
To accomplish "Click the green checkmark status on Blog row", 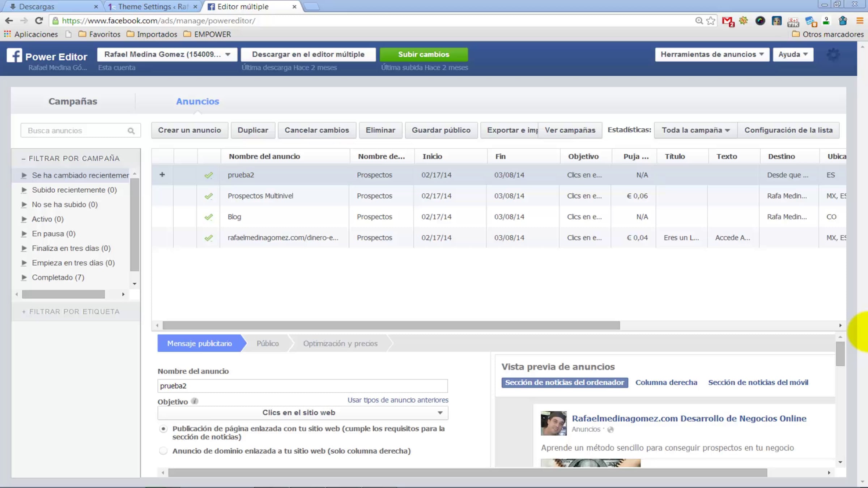I will click(208, 217).
